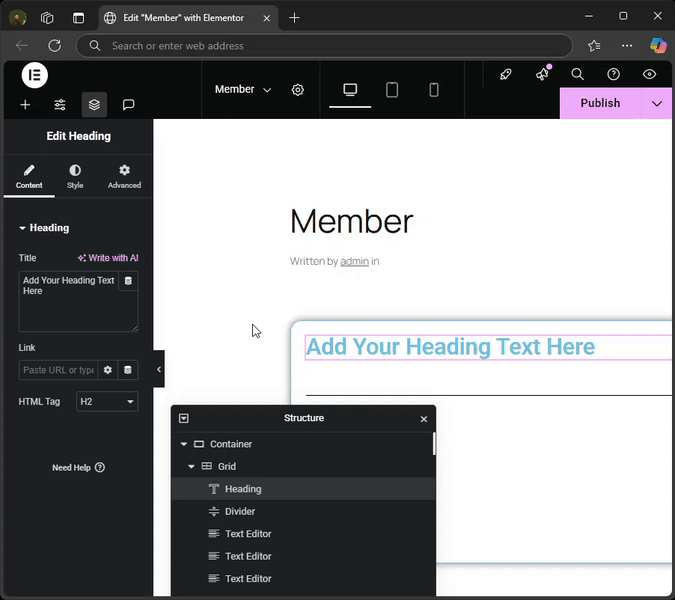
Task: Open Site Settings sliders icon
Action: pyautogui.click(x=60, y=105)
